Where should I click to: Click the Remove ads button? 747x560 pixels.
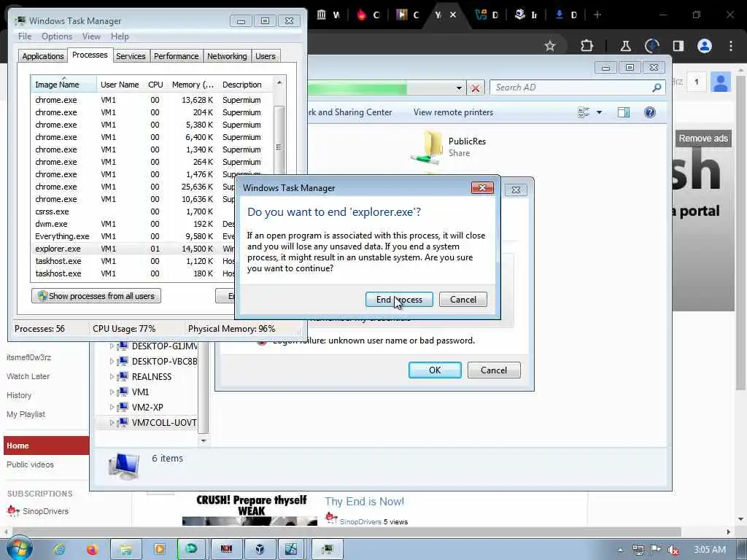[703, 139]
